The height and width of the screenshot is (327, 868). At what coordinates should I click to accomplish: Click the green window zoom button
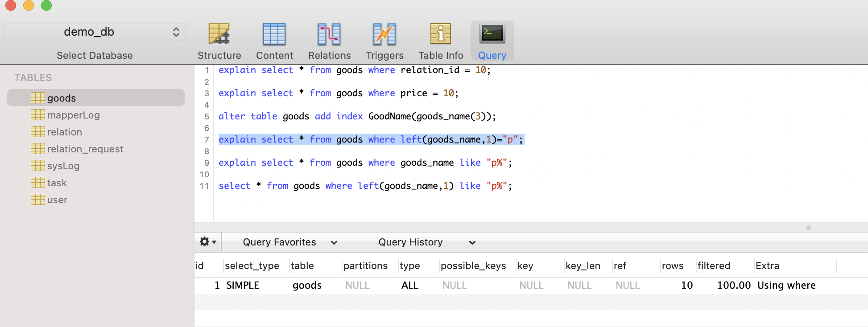click(x=46, y=5)
